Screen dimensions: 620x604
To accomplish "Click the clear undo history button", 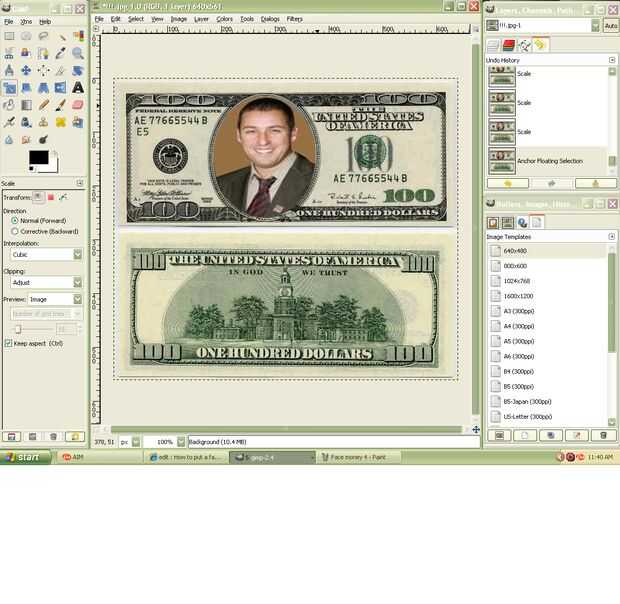I will [x=595, y=183].
